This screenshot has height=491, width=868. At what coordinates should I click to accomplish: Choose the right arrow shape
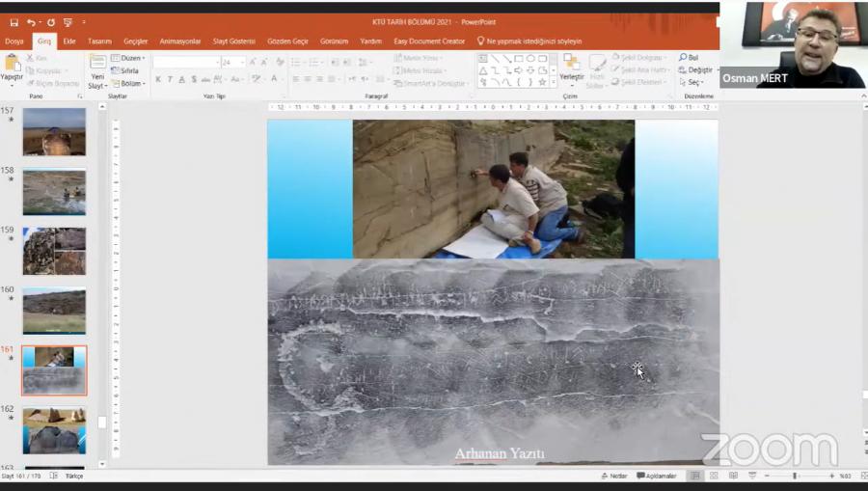[519, 70]
